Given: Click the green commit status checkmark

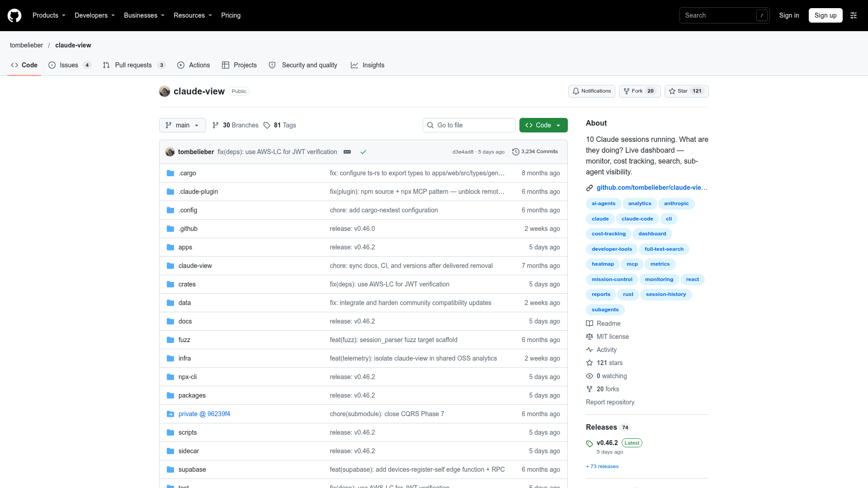Looking at the screenshot, I should pyautogui.click(x=363, y=152).
